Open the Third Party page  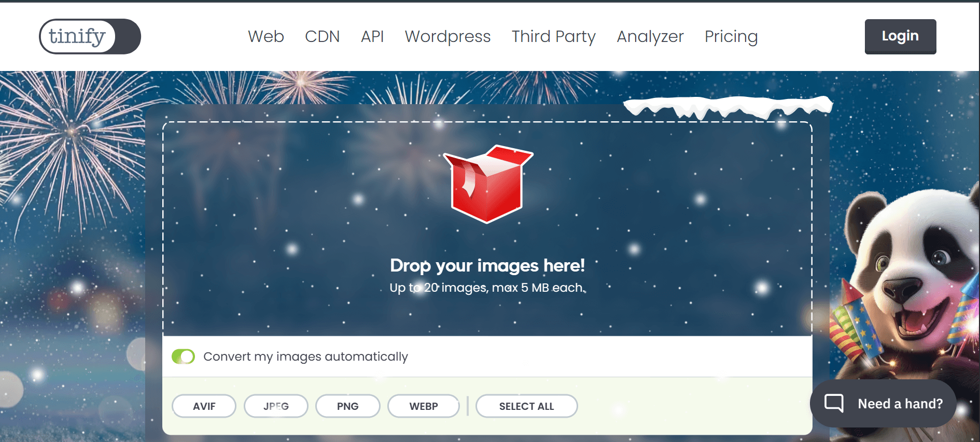click(553, 36)
